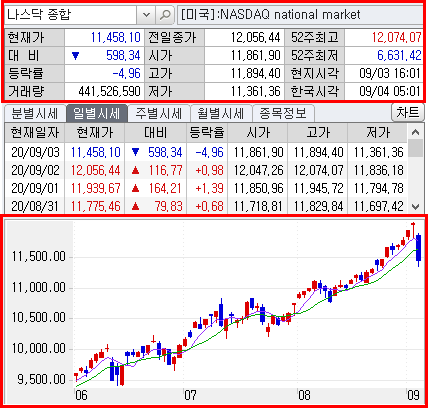
Task: Click the 08 month marker on chart axis
Action: [304, 395]
